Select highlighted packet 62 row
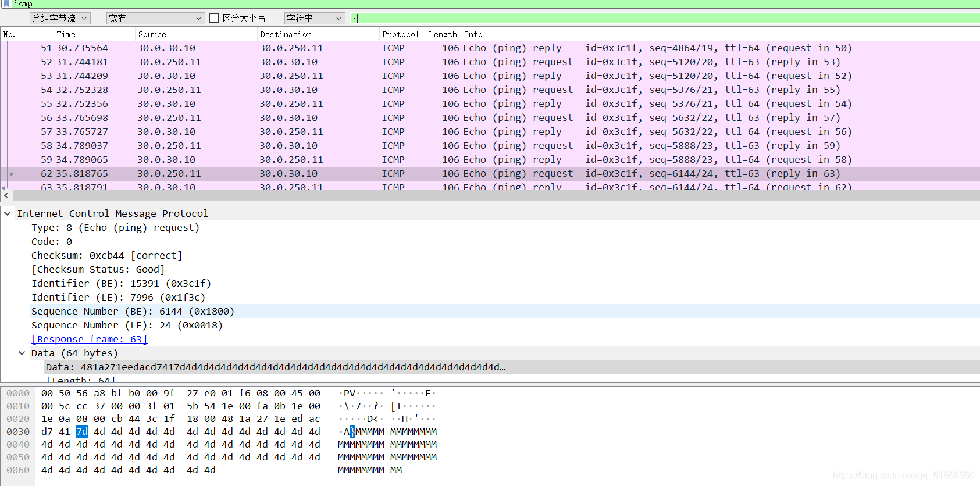This screenshot has height=486, width=980. [x=490, y=173]
